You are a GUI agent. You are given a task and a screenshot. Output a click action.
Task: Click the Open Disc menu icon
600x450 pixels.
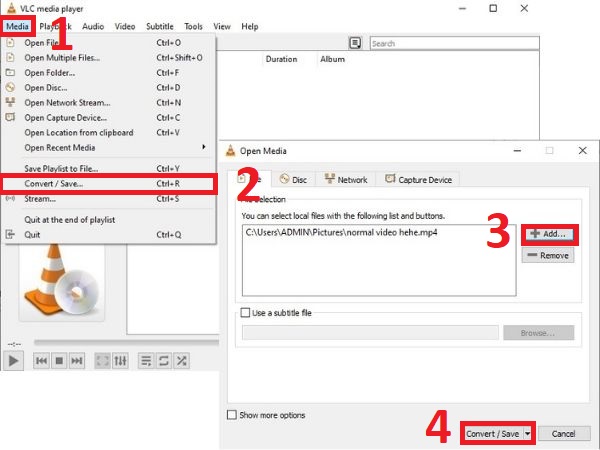(10, 87)
